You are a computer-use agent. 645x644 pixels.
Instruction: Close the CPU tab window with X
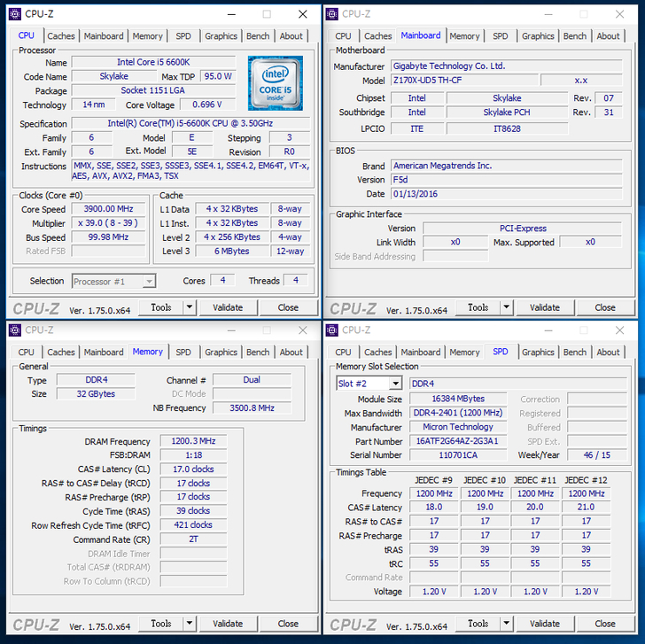point(303,14)
